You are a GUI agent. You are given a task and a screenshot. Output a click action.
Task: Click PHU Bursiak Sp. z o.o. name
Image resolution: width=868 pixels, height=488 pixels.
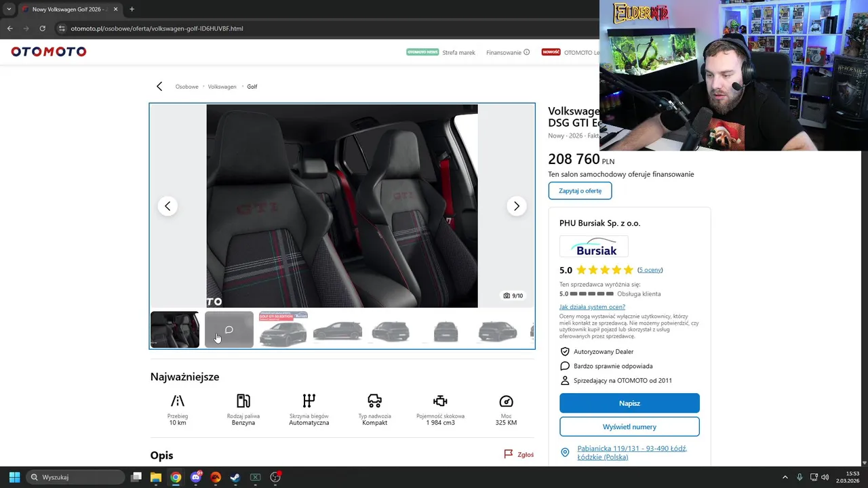point(599,223)
